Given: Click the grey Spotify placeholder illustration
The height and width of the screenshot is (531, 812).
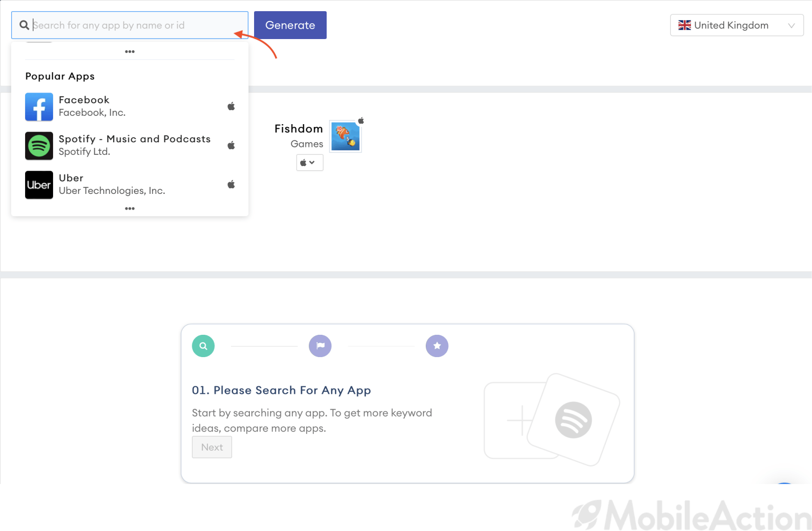Looking at the screenshot, I should pyautogui.click(x=573, y=420).
